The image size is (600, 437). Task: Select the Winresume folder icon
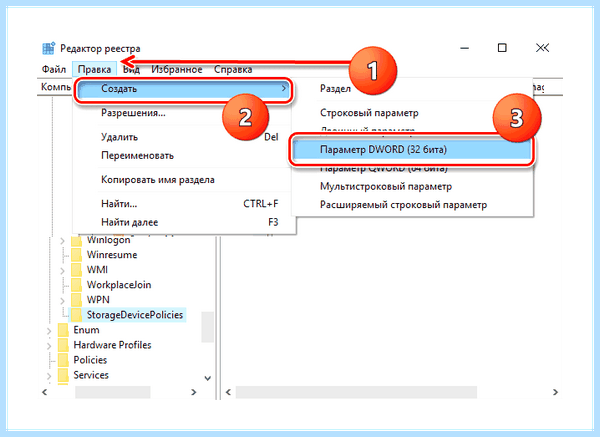(x=77, y=254)
